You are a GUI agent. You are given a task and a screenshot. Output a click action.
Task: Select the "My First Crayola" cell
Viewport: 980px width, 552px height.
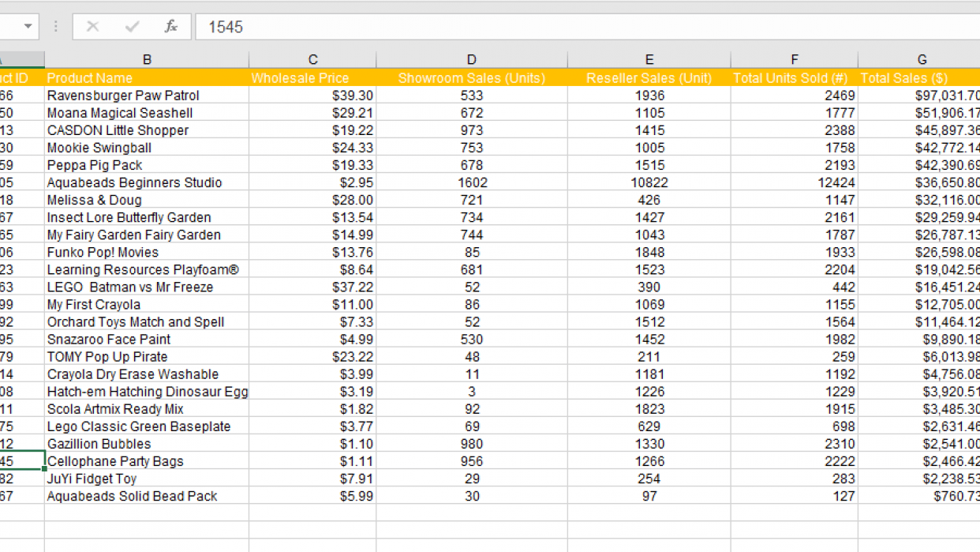click(147, 304)
